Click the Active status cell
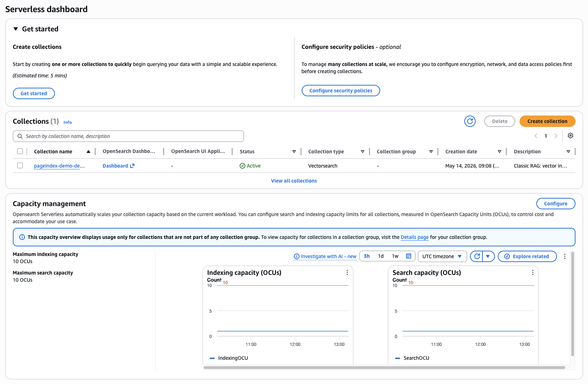The image size is (588, 384). (x=250, y=166)
